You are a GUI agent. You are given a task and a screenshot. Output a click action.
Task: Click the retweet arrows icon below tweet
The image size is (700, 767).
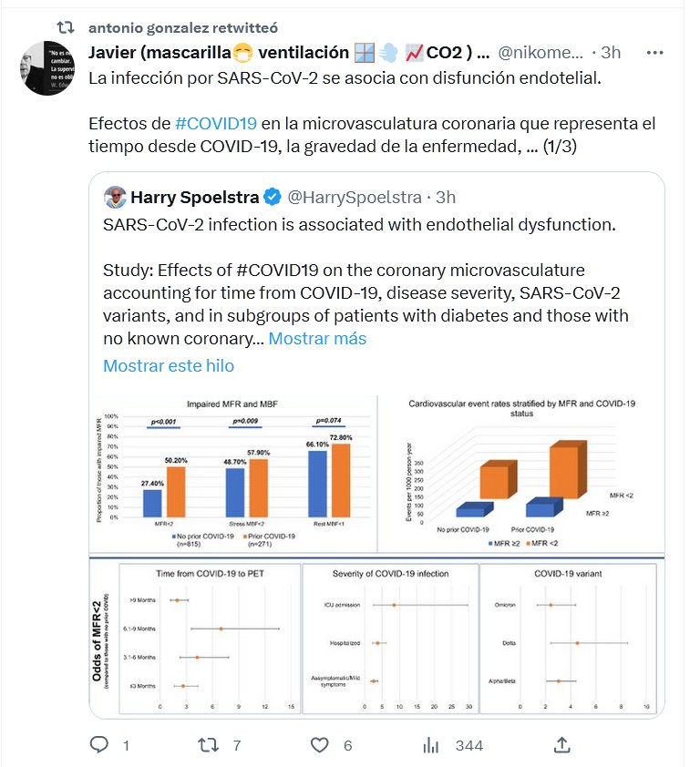click(x=208, y=745)
